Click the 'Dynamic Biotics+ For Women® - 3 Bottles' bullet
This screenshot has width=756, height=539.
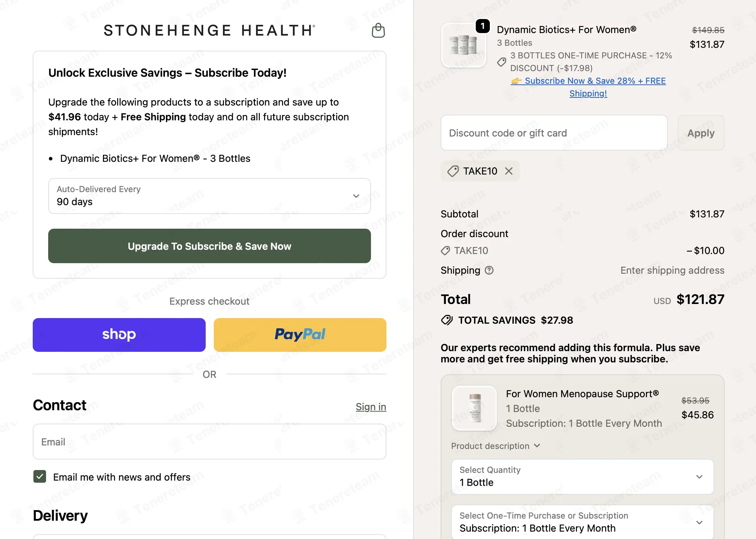(x=155, y=158)
